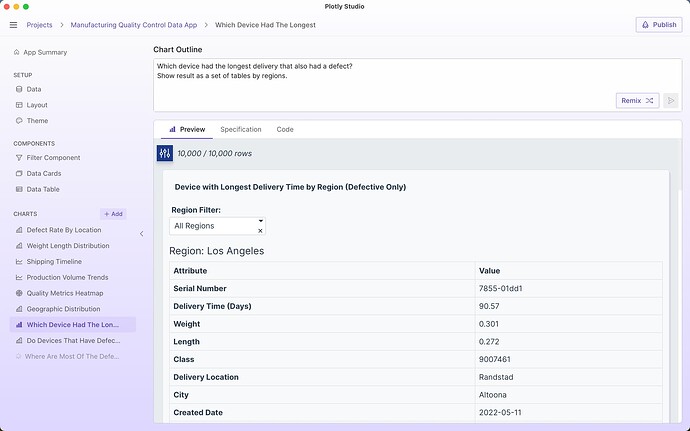Image resolution: width=690 pixels, height=431 pixels.
Task: Open Do Devices That Have Defec... chart
Action: 73,341
